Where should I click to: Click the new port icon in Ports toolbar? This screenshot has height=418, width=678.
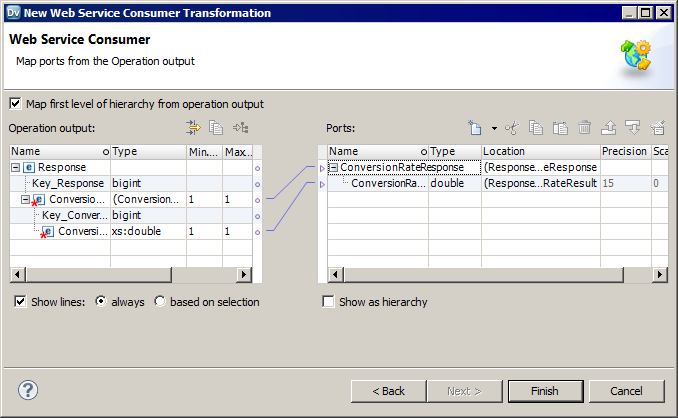[477, 128]
